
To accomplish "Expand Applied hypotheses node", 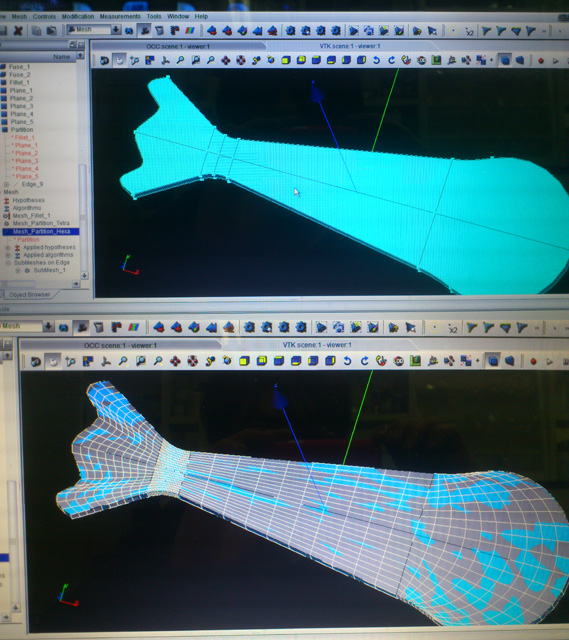I will [7, 247].
